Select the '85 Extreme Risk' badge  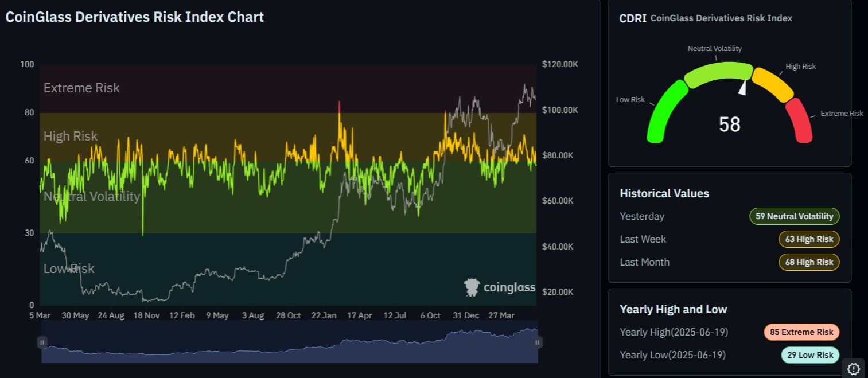[801, 332]
